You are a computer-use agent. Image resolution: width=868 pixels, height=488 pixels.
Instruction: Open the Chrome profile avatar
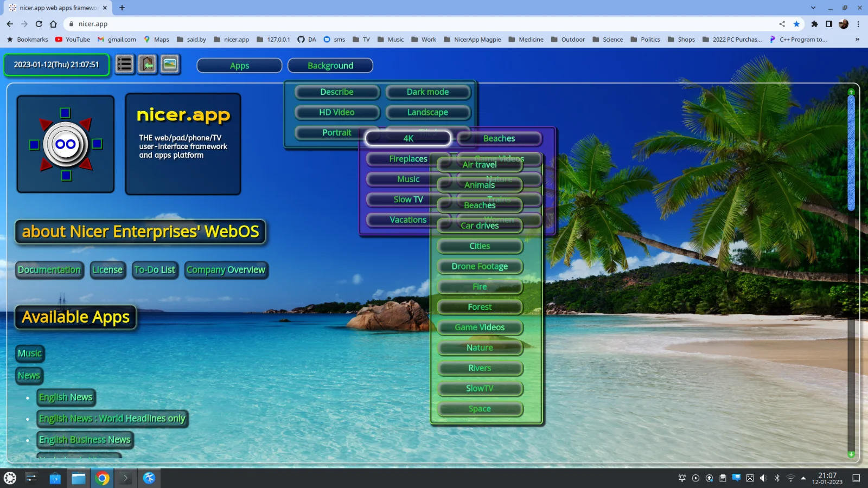point(844,24)
